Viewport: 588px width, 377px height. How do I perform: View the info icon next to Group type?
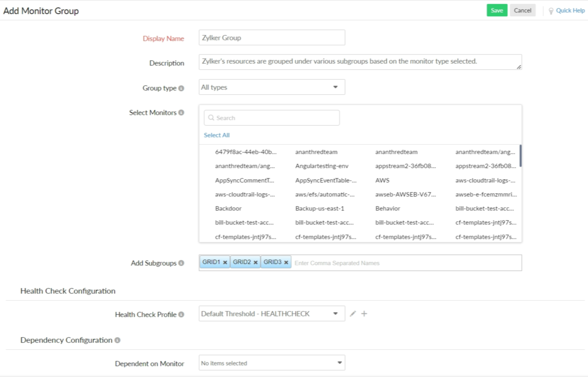pyautogui.click(x=181, y=88)
